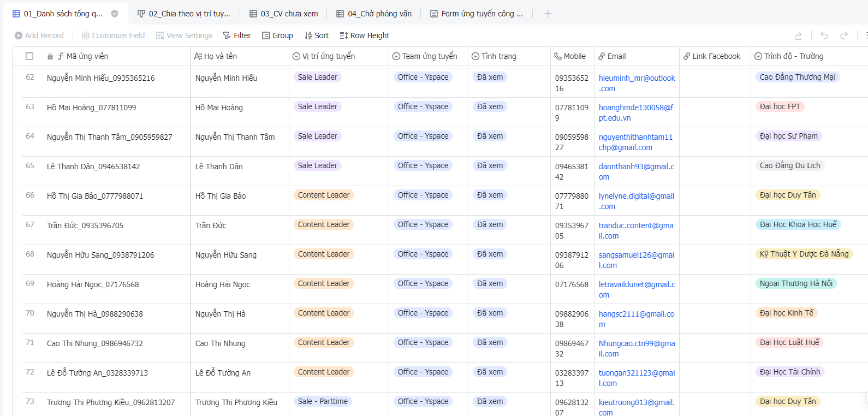
Task: Select Sale - Parttime tag in row 73
Action: pos(323,401)
